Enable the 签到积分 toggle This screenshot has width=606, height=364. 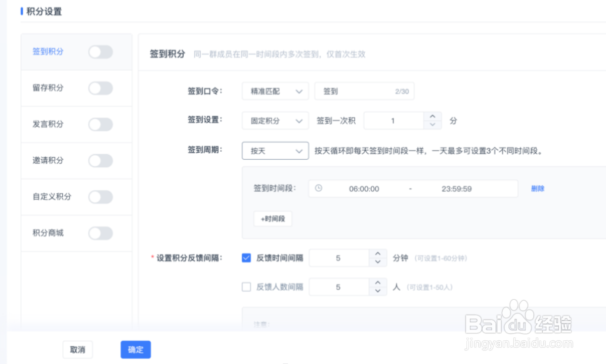point(100,52)
